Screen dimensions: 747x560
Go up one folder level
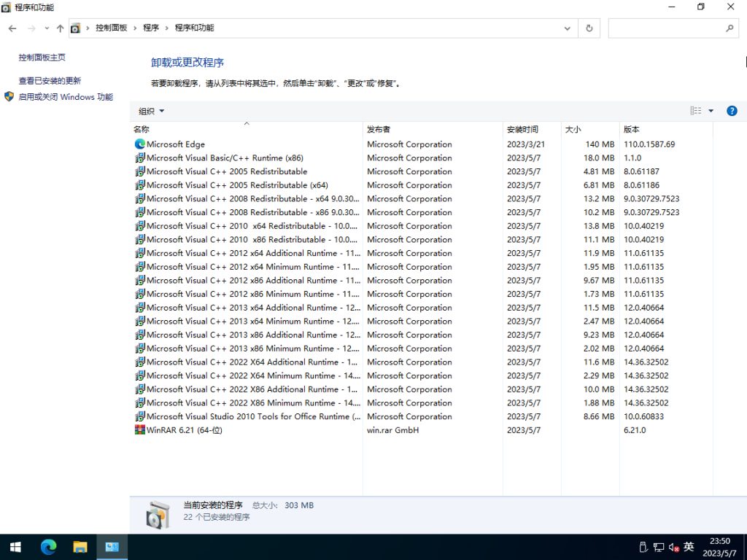(60, 28)
